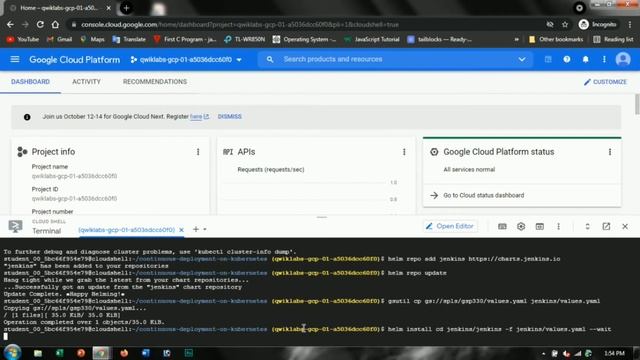Click the search products and resources field

pos(395,60)
